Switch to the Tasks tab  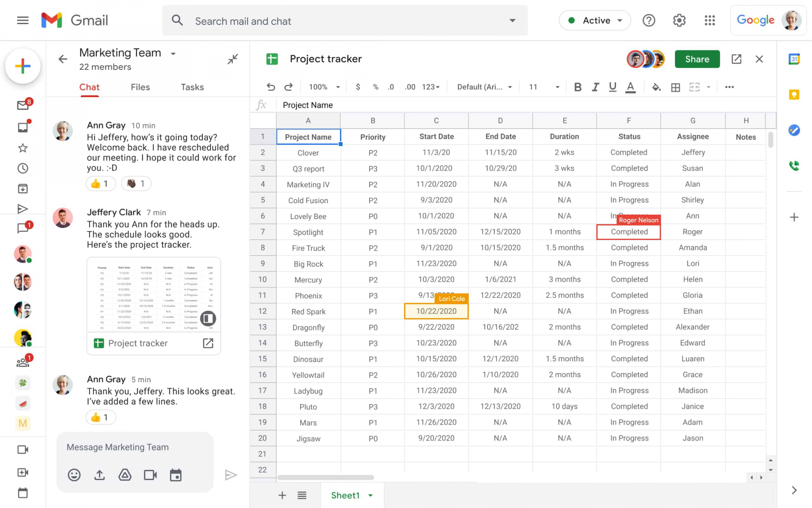tap(192, 87)
